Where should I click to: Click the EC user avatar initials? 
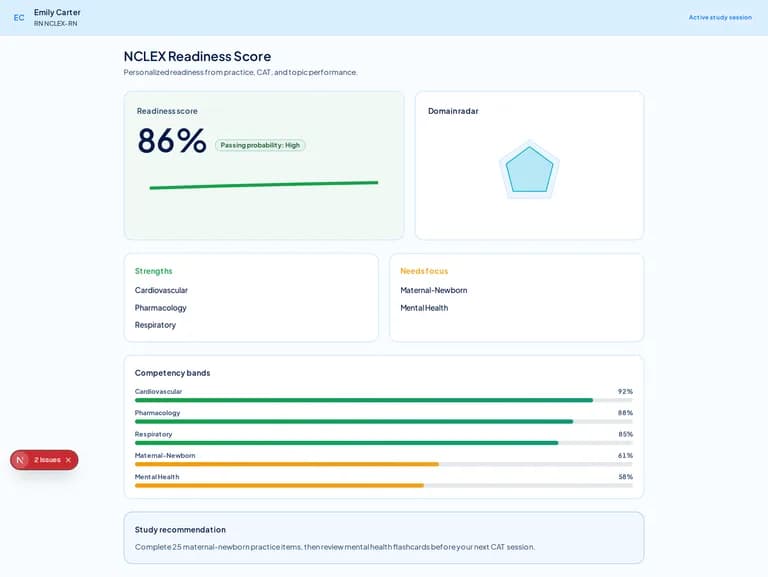(x=19, y=18)
